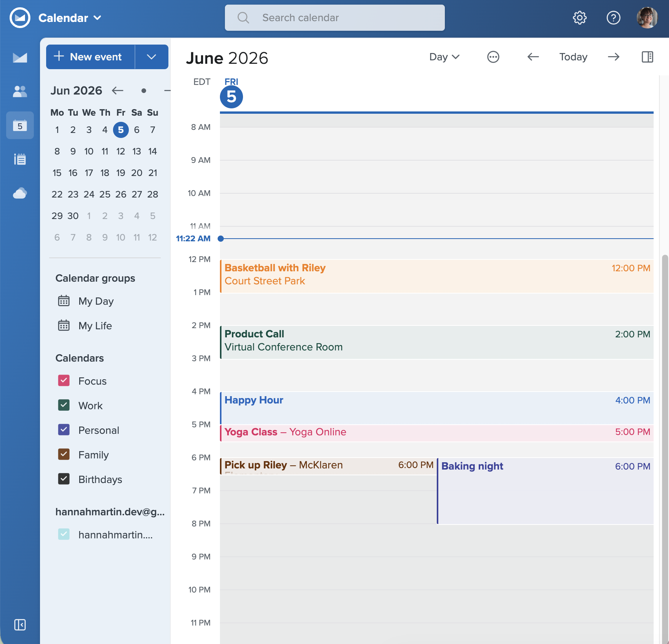Open the Contacts people icon
The image size is (669, 644).
click(x=20, y=91)
